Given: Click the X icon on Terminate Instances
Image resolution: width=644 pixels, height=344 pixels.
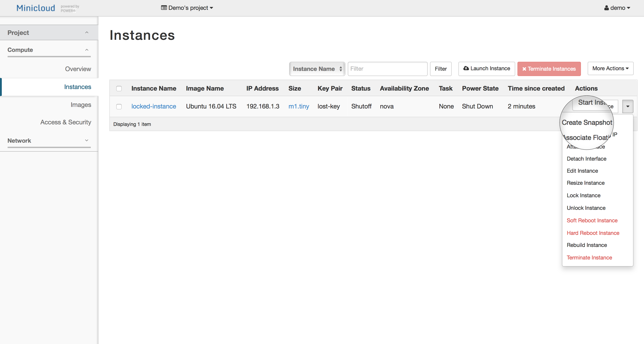Looking at the screenshot, I should [x=524, y=69].
